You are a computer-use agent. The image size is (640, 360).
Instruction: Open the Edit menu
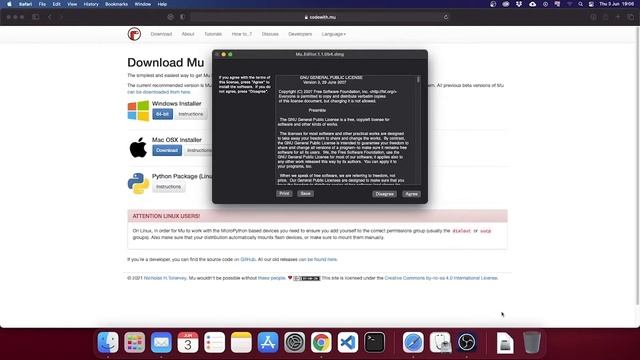pyautogui.click(x=56, y=4)
